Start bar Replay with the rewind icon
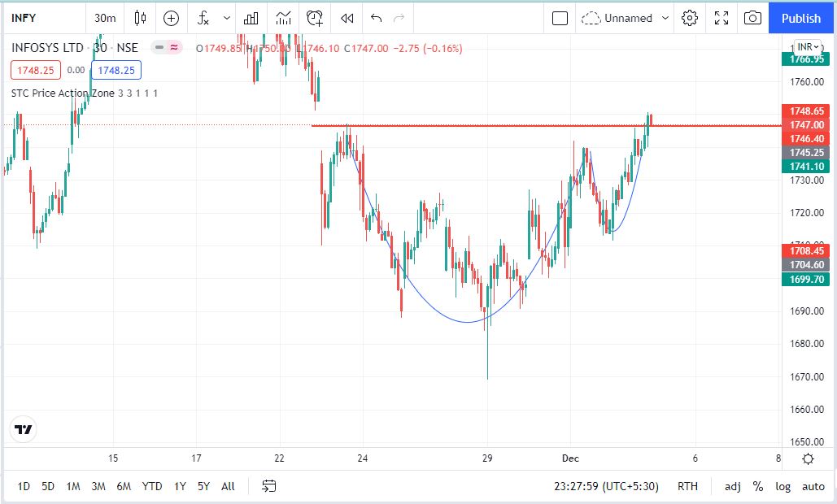Viewport: 837px width, 504px height. (347, 18)
